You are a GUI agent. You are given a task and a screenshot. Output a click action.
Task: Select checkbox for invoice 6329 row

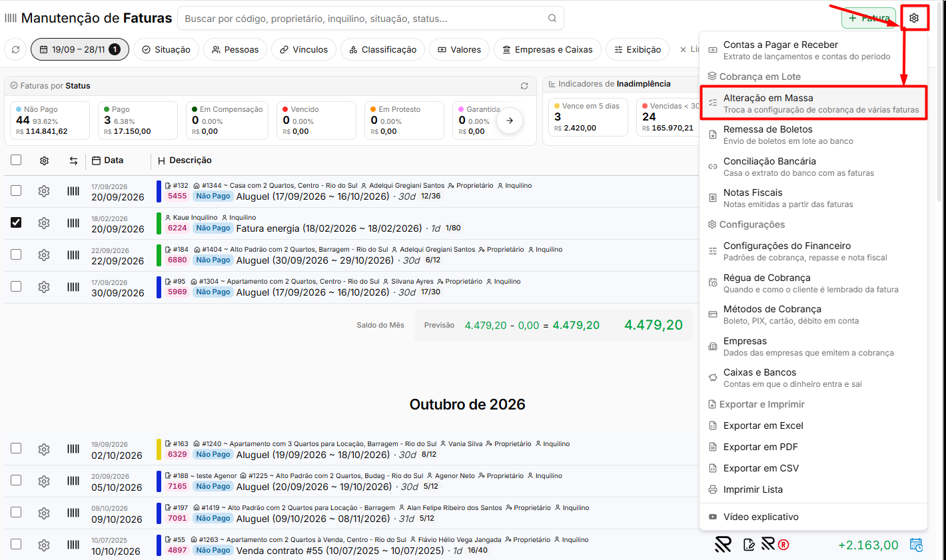16,449
